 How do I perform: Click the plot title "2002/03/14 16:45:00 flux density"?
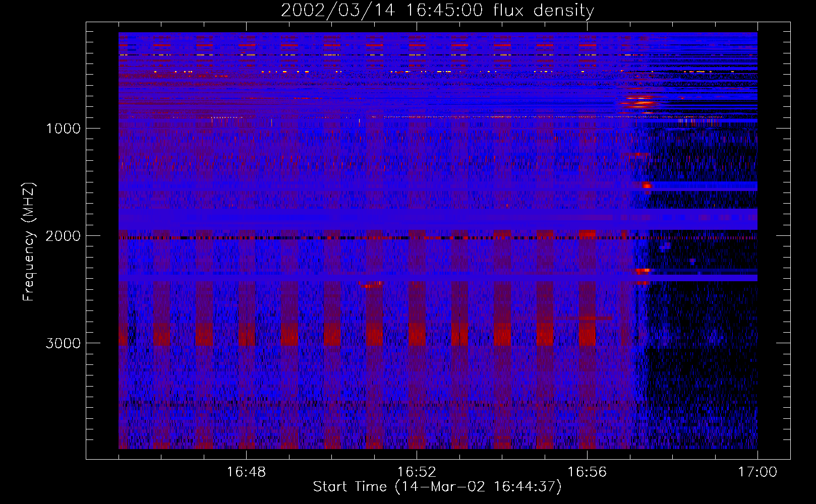[x=437, y=10]
